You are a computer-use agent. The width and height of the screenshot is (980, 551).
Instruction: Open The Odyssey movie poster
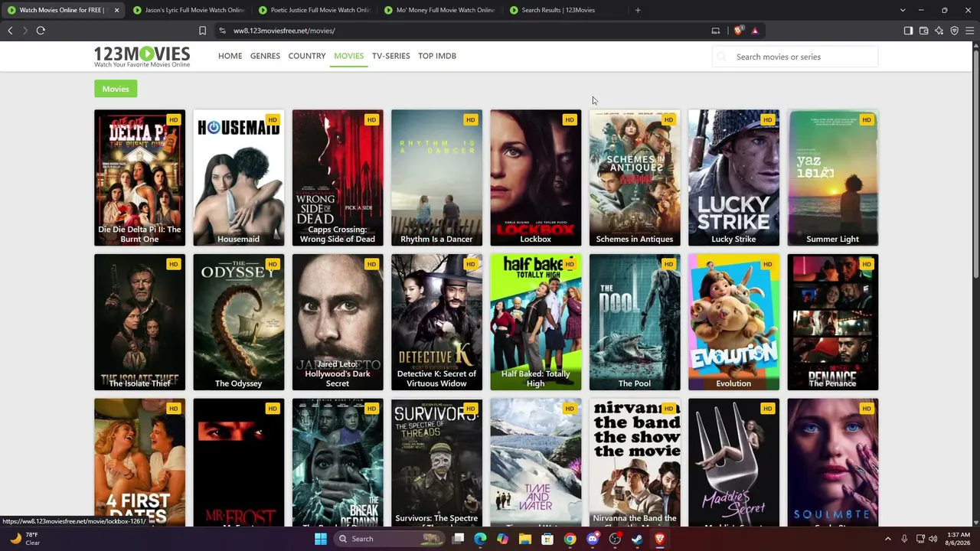click(238, 322)
